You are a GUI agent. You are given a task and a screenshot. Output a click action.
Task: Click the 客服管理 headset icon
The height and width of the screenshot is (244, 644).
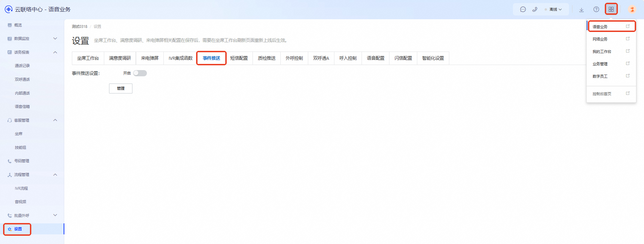coord(10,120)
